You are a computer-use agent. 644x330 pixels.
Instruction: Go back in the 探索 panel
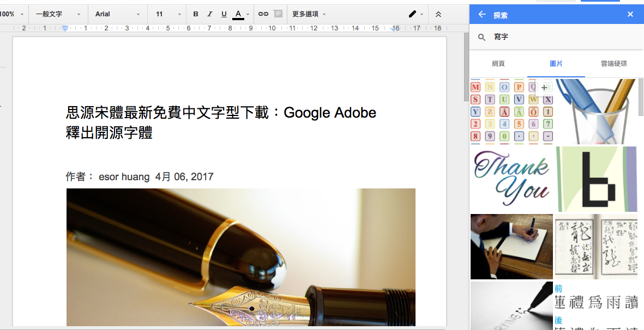coord(482,15)
